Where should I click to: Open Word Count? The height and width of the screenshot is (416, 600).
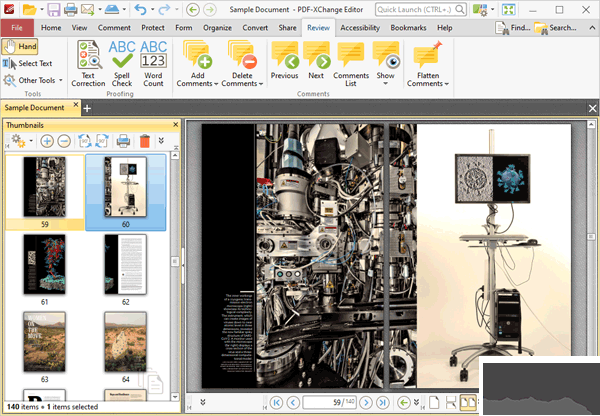coord(153,63)
